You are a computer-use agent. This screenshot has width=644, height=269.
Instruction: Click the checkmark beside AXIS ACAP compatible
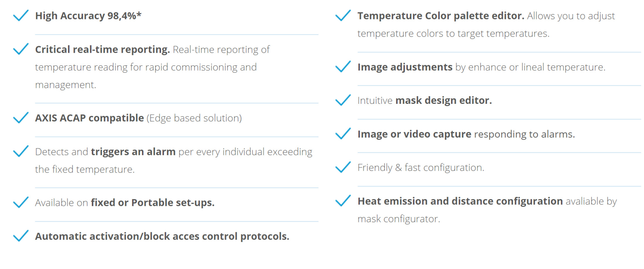coord(21,118)
